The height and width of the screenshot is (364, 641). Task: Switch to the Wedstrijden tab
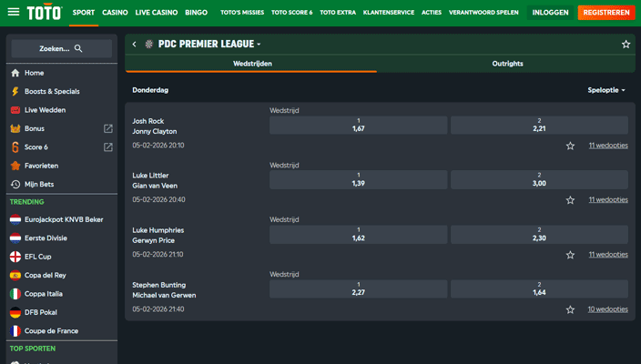point(251,64)
